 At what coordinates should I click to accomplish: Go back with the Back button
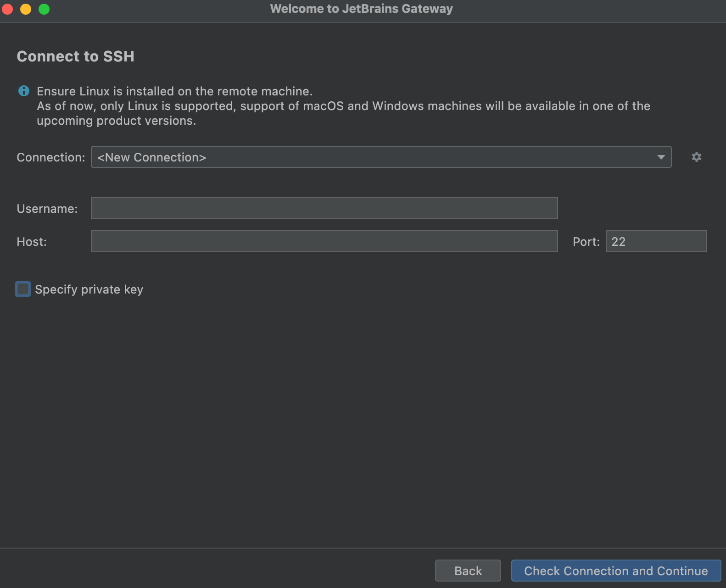[468, 571]
